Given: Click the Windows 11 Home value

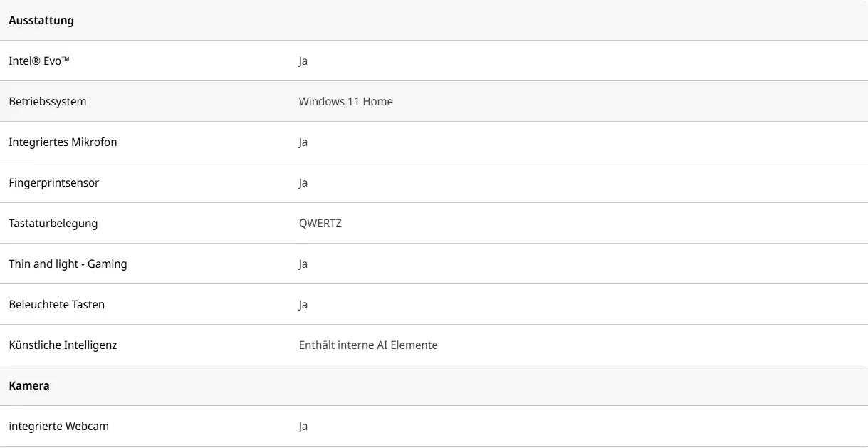Looking at the screenshot, I should coord(345,102).
